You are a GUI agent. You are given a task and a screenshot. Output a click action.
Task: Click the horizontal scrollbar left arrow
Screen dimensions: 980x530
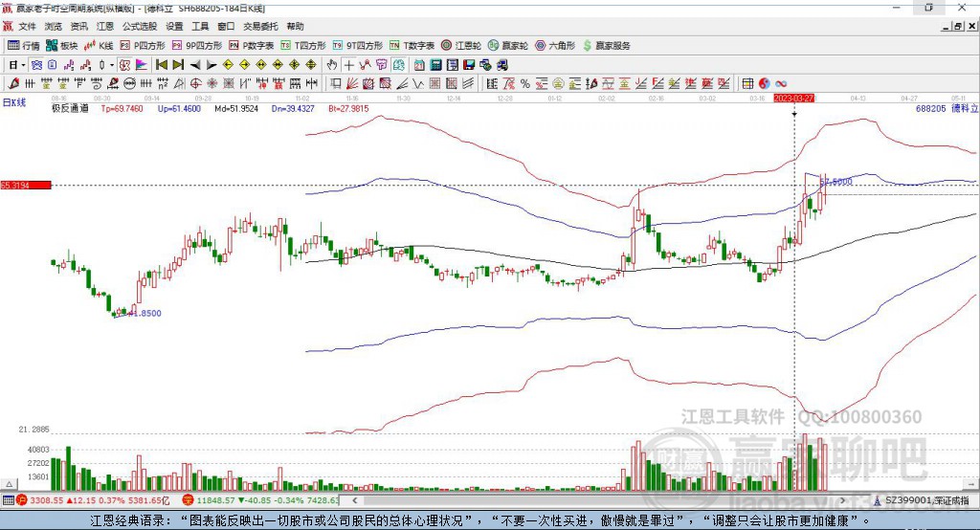(355, 500)
